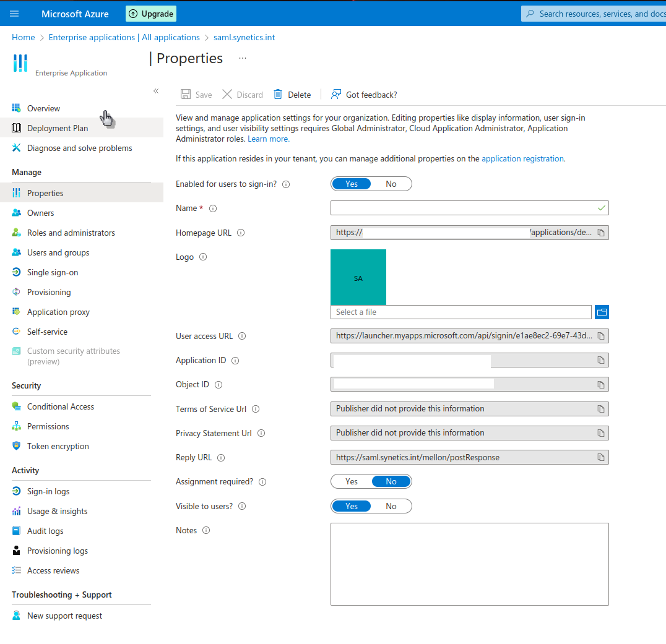
Task: Copy the Application ID
Action: coord(601,360)
